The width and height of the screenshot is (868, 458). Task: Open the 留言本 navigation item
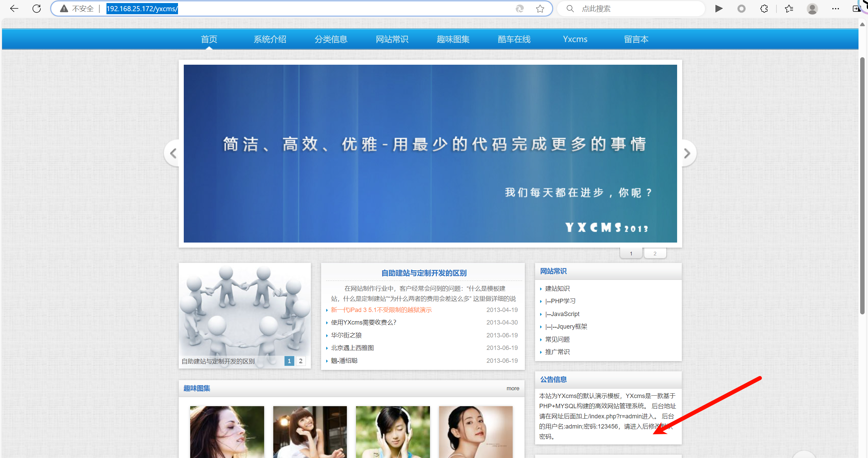pyautogui.click(x=636, y=39)
